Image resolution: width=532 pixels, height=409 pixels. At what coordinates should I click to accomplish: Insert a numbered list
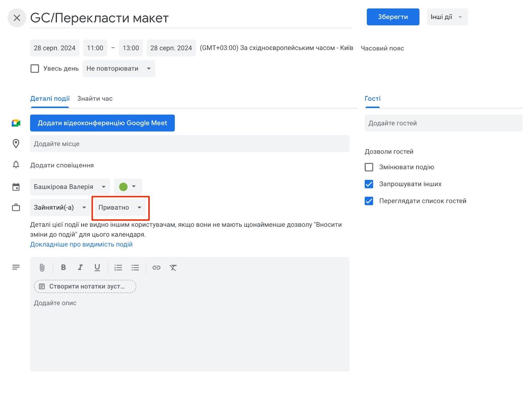[x=118, y=267]
